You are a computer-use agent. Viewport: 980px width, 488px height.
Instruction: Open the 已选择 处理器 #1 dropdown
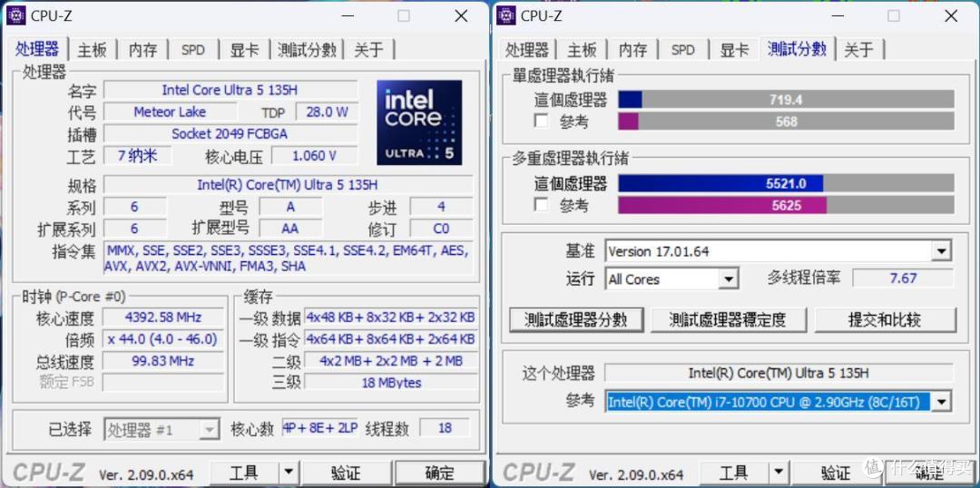(210, 429)
